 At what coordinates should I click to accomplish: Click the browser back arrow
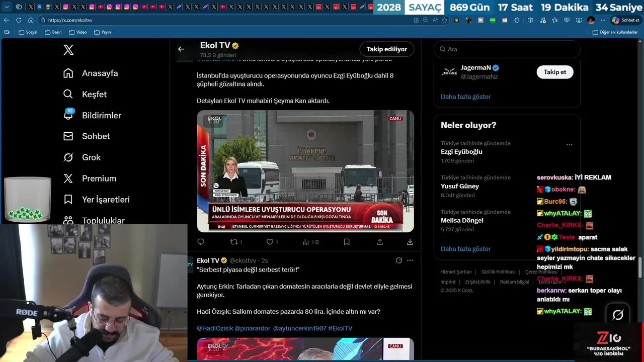pyautogui.click(x=7, y=20)
